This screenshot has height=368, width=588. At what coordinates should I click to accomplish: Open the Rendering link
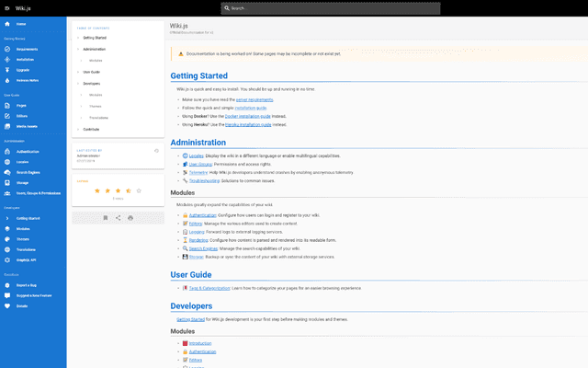coord(198,240)
